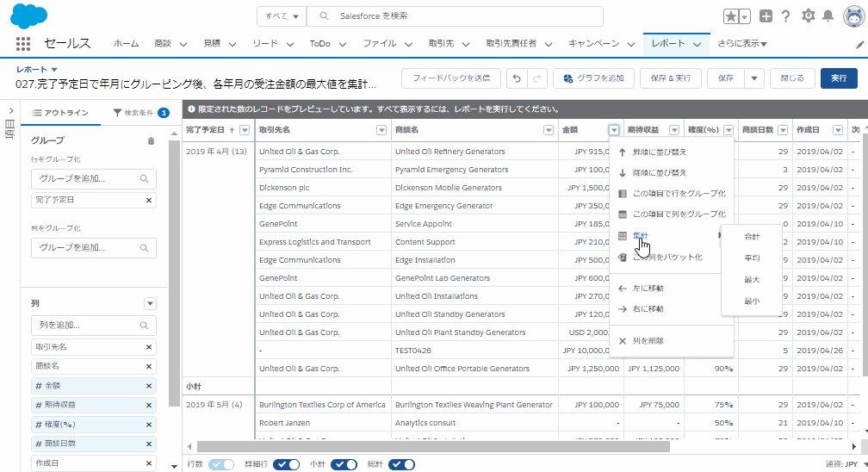Viewport: 868px width, 472px height.
Task: Click the undo arrow button
Action: pyautogui.click(x=517, y=78)
